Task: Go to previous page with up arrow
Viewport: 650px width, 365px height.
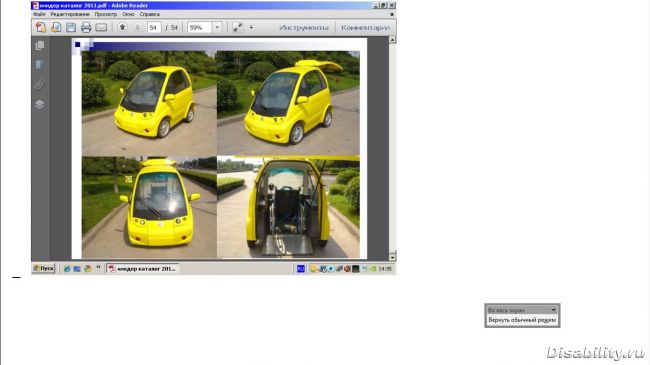Action: tap(122, 27)
